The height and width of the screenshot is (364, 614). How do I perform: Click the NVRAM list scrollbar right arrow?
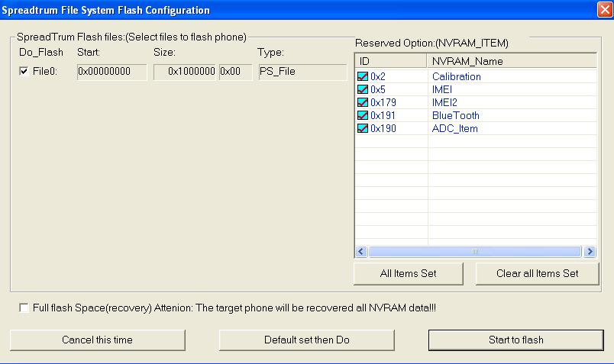tap(589, 251)
